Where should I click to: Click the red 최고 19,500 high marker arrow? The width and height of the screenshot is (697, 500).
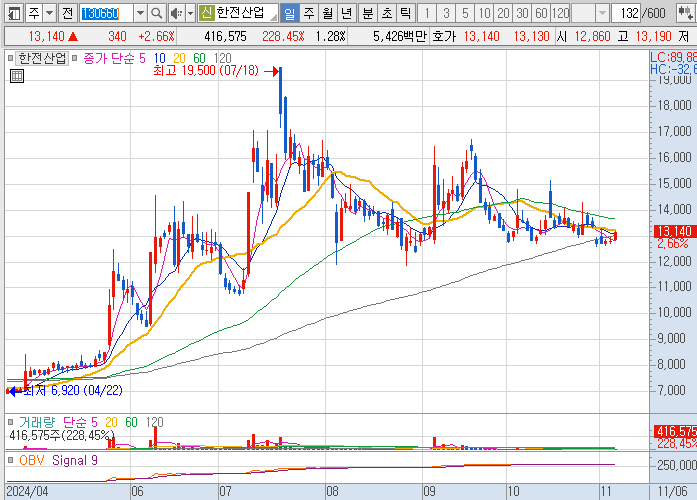click(272, 71)
